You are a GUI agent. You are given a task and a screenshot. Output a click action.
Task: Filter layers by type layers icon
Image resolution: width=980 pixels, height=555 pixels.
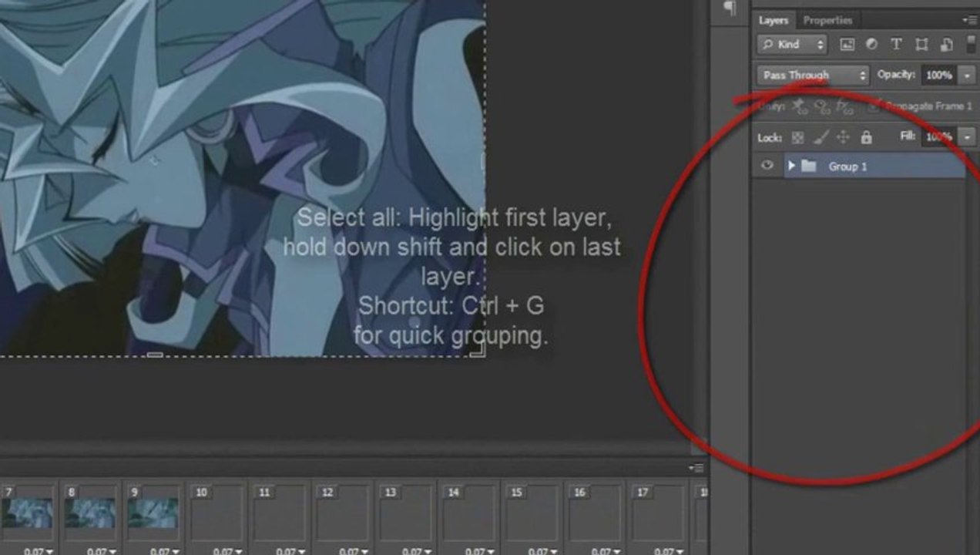(x=896, y=45)
